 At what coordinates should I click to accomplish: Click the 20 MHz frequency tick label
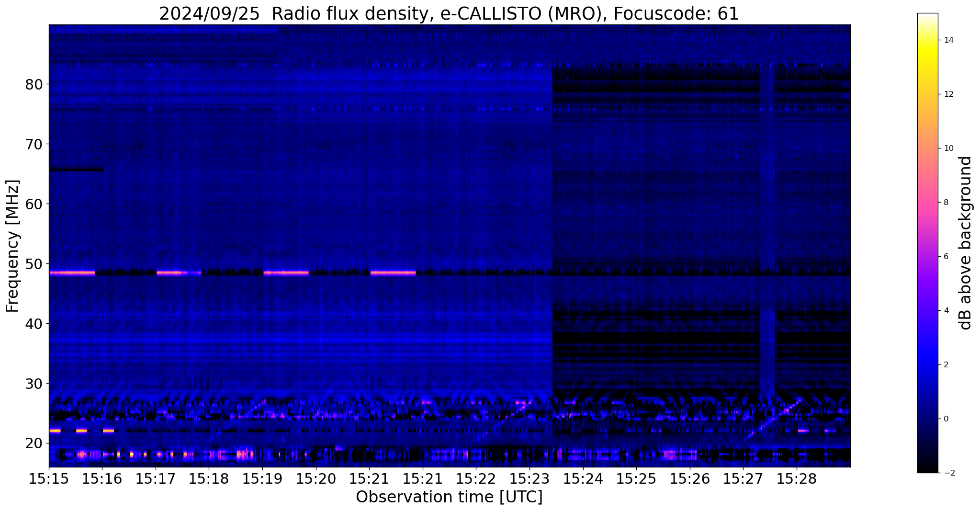[34, 443]
